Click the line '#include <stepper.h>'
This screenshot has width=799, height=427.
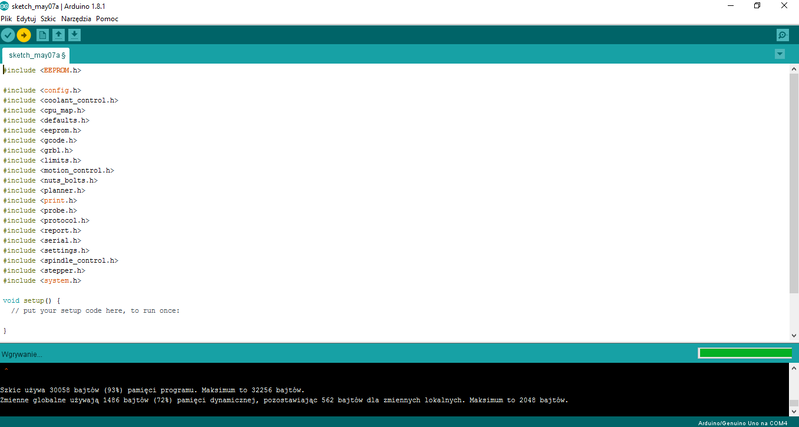(44, 271)
